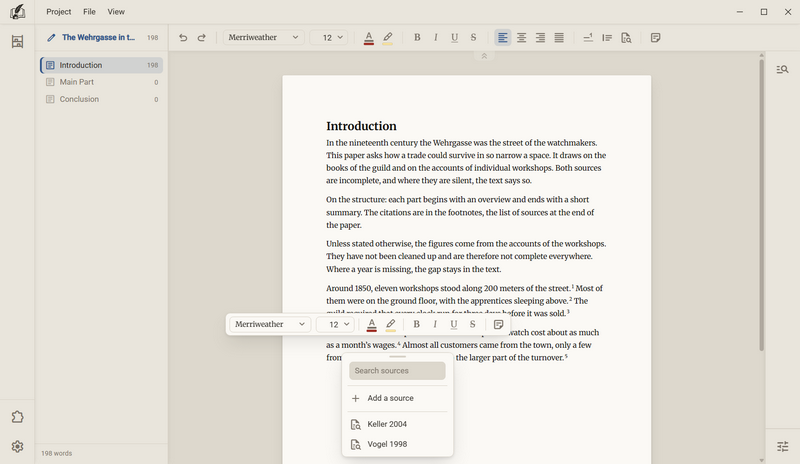Click the Main Part page icon
The image size is (800, 464).
(50, 82)
